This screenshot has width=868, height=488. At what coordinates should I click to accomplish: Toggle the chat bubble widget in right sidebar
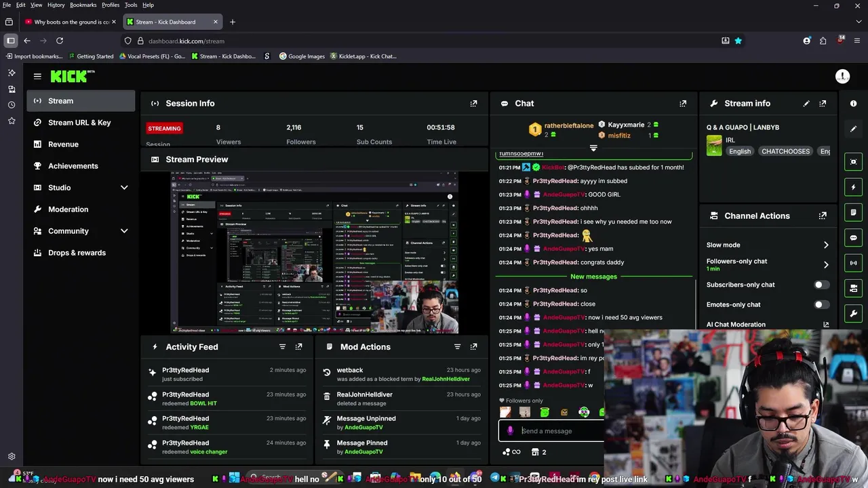tap(854, 238)
